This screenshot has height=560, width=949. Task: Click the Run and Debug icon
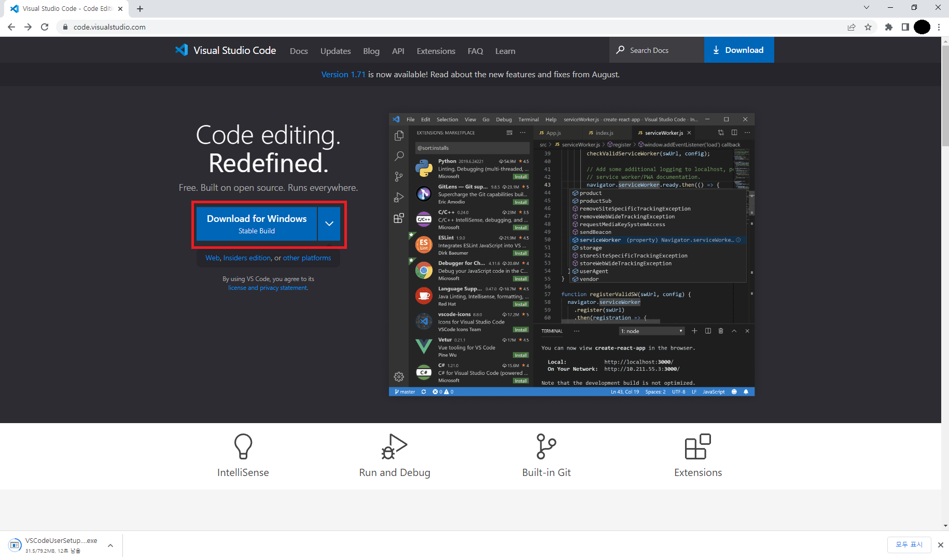(x=394, y=446)
